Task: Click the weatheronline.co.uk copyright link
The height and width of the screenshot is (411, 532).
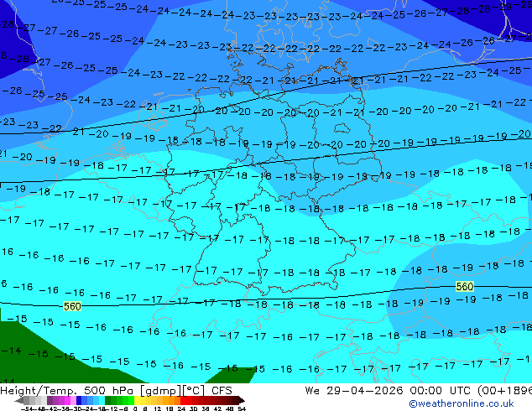Action: click(x=462, y=404)
